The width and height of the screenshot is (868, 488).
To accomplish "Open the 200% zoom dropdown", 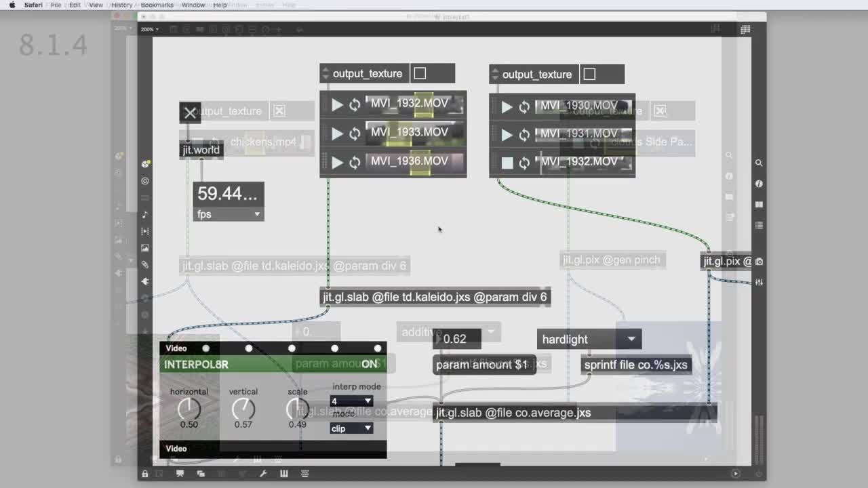I will tap(150, 29).
